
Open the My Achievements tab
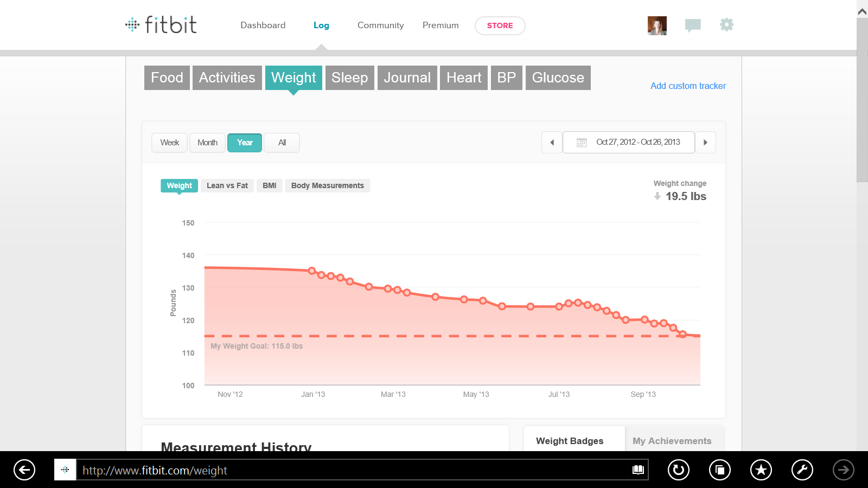pos(672,441)
